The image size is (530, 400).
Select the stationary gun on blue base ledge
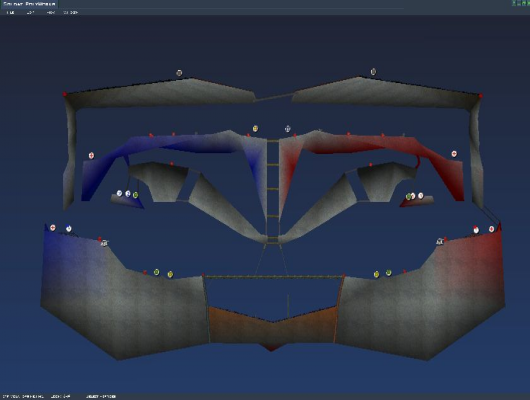[104, 243]
